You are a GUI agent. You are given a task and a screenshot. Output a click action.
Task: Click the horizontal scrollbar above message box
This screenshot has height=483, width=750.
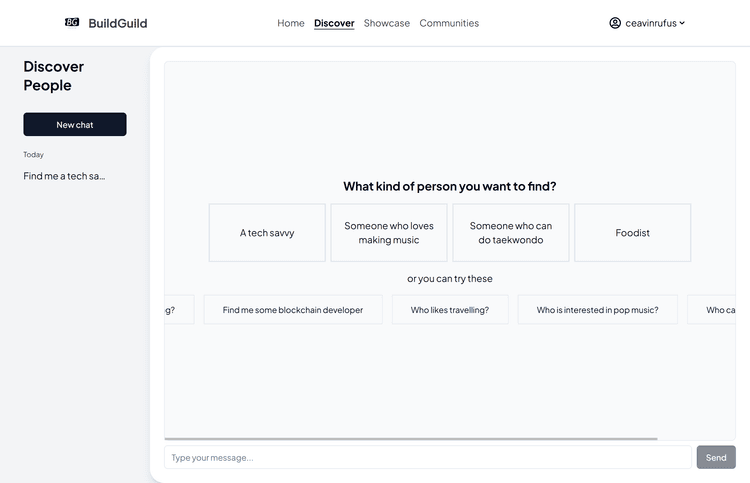coord(411,439)
